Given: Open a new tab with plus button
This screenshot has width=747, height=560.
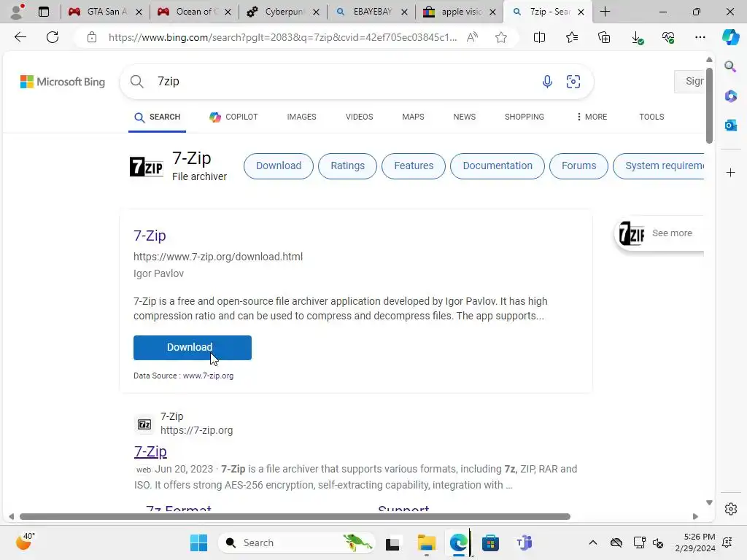Looking at the screenshot, I should point(605,12).
